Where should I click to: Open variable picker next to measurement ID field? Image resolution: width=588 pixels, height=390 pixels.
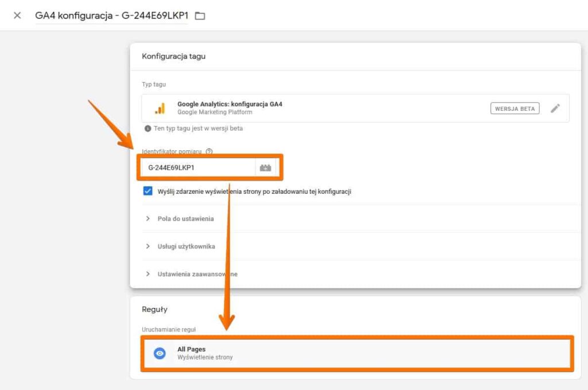point(266,166)
